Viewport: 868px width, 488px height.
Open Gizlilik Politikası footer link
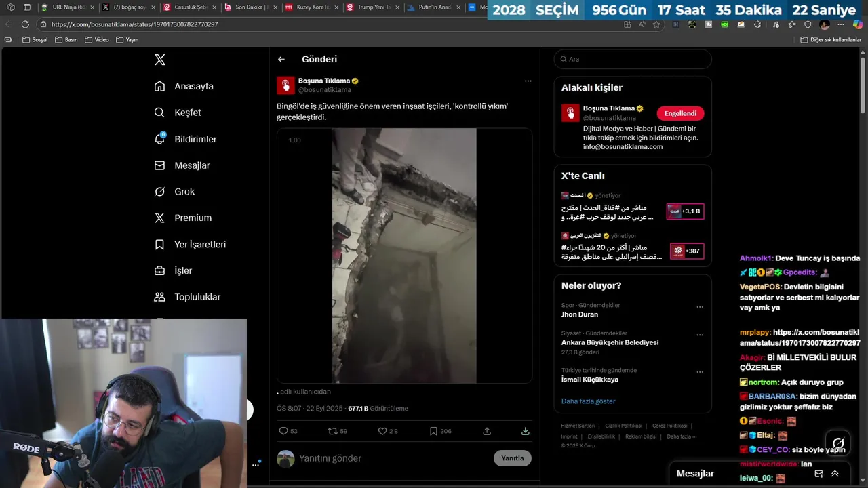click(623, 426)
